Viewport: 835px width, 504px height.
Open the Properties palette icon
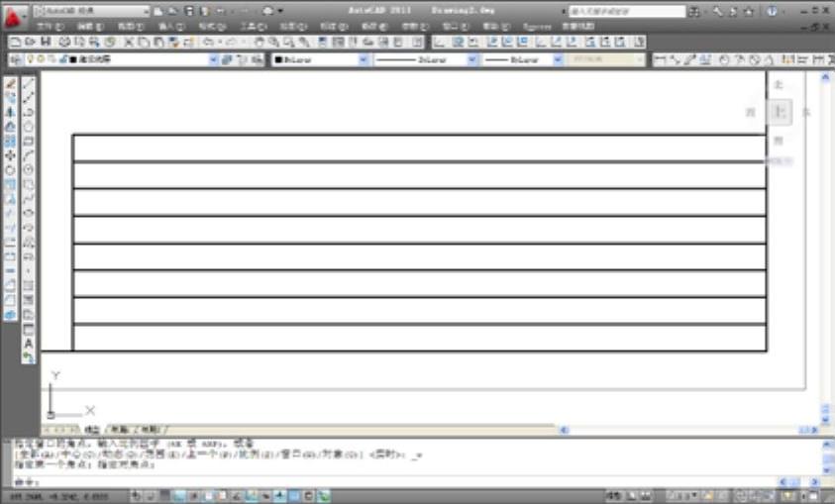pyautogui.click(x=323, y=42)
